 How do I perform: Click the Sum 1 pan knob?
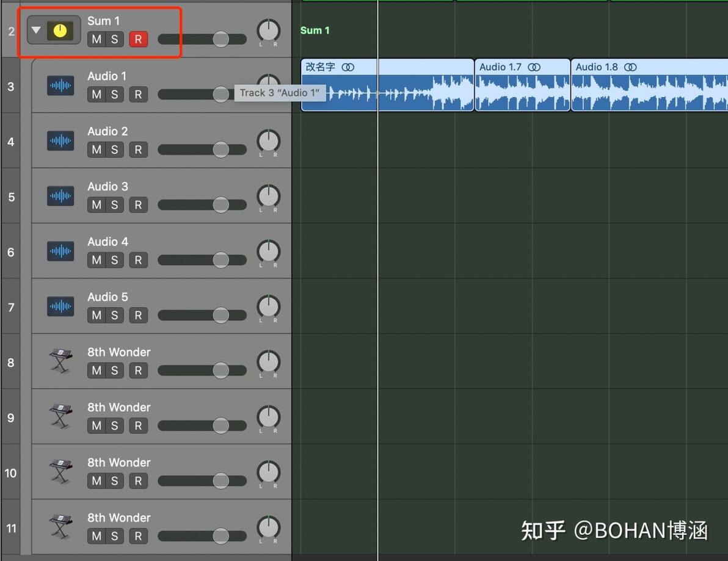tap(268, 31)
